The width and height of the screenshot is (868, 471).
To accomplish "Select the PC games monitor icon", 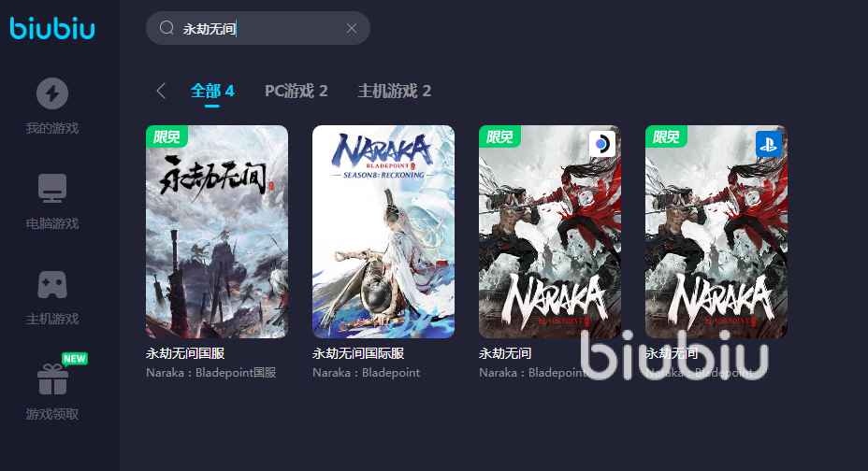I will [52, 189].
